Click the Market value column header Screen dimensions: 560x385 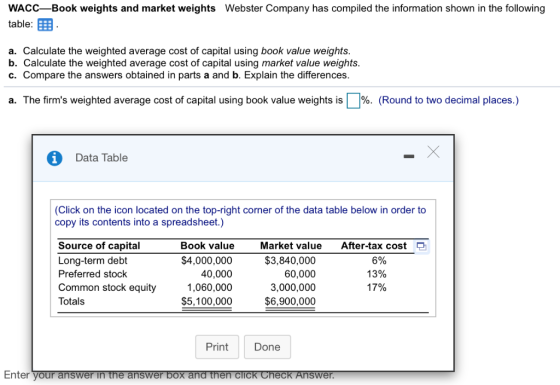point(291,246)
